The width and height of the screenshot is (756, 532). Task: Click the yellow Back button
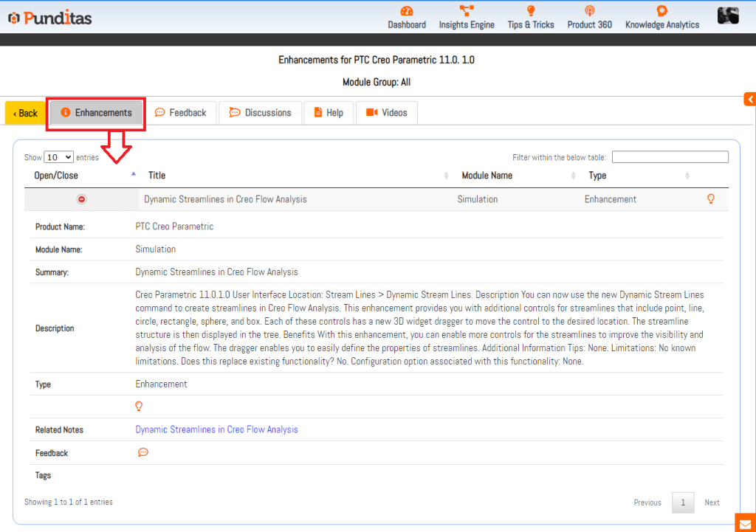26,113
